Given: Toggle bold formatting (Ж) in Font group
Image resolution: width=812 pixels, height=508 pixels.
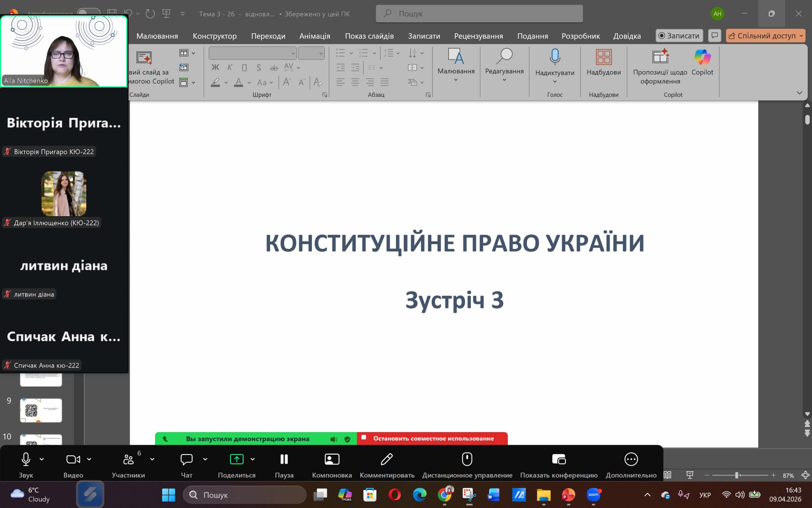Looking at the screenshot, I should coord(215,68).
